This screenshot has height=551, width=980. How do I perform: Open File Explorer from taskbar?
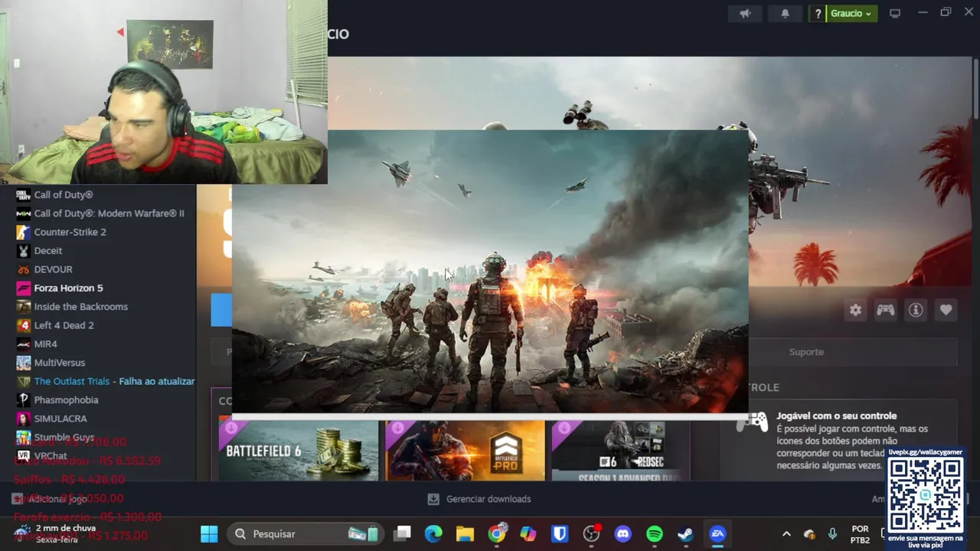coord(465,534)
